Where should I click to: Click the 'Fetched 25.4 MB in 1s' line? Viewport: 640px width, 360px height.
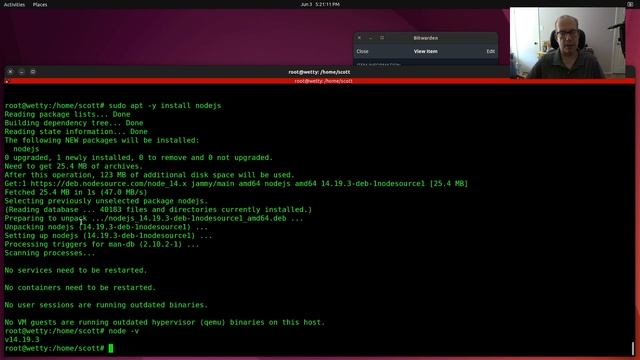(x=76, y=192)
